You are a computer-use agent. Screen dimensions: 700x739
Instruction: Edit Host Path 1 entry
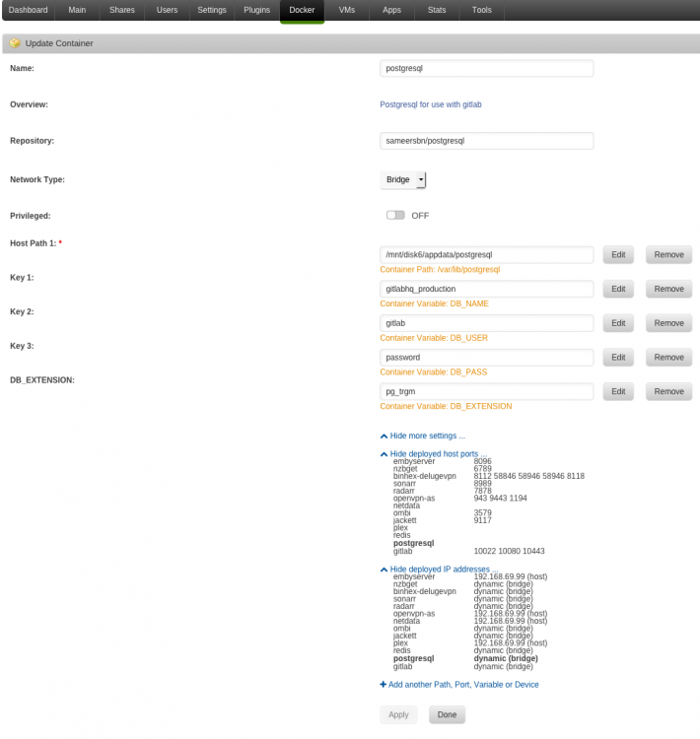[x=618, y=255]
